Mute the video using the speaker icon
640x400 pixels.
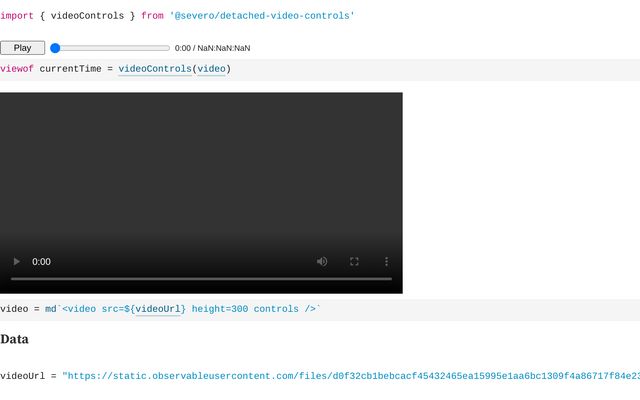pyautogui.click(x=322, y=261)
